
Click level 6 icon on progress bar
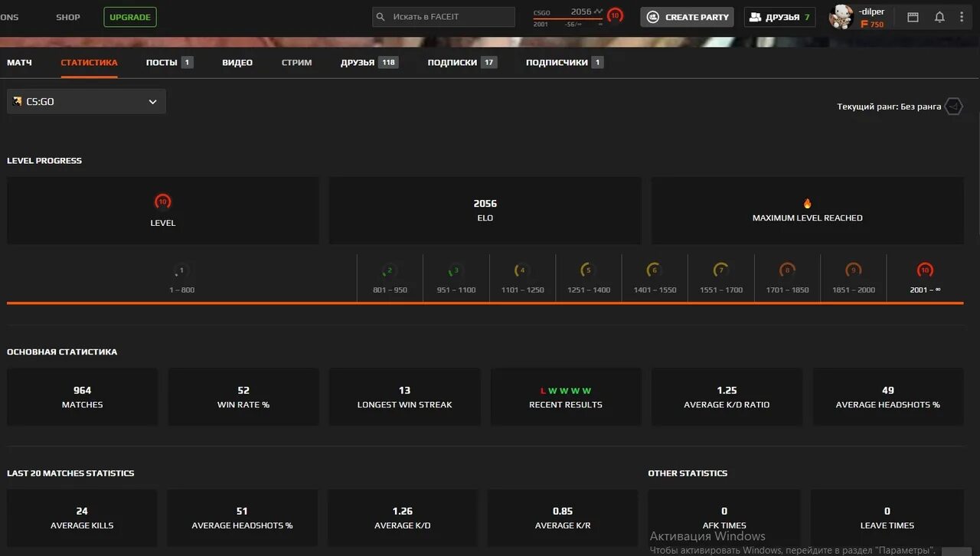(654, 270)
